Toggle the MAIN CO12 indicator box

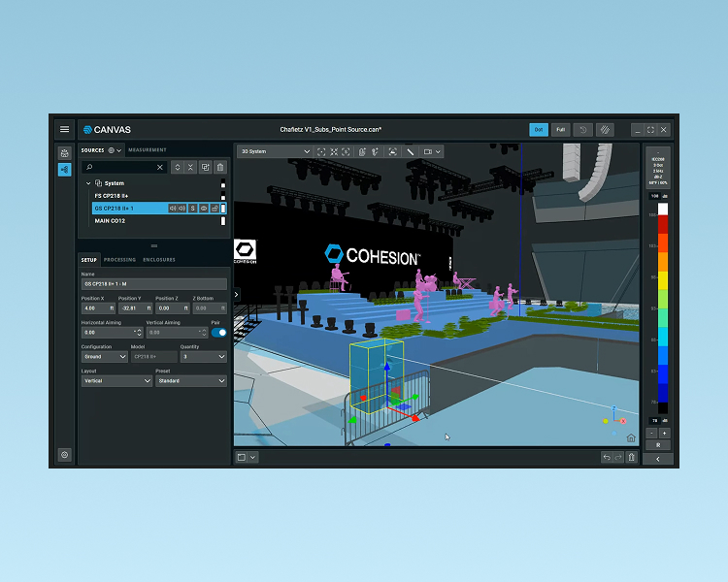pos(223,221)
